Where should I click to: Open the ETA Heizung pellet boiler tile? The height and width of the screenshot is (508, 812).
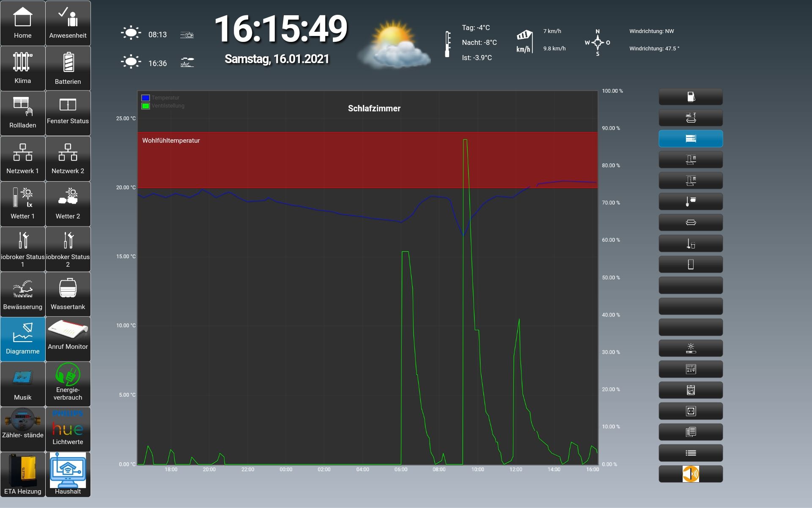tap(22, 474)
